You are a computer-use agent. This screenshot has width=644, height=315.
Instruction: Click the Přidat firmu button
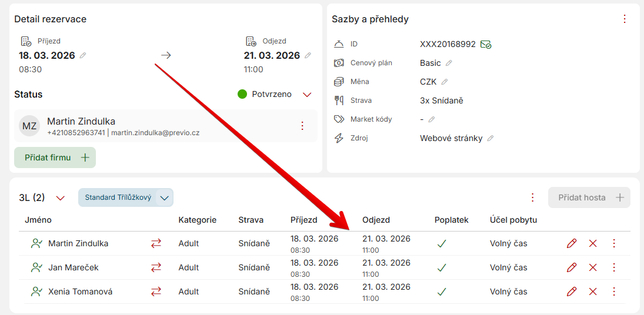pos(55,157)
